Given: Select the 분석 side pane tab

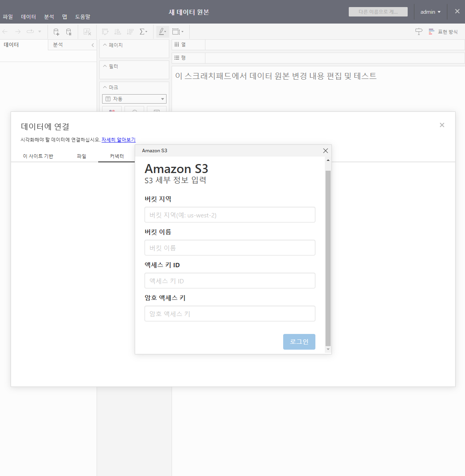Looking at the screenshot, I should click(x=58, y=45).
